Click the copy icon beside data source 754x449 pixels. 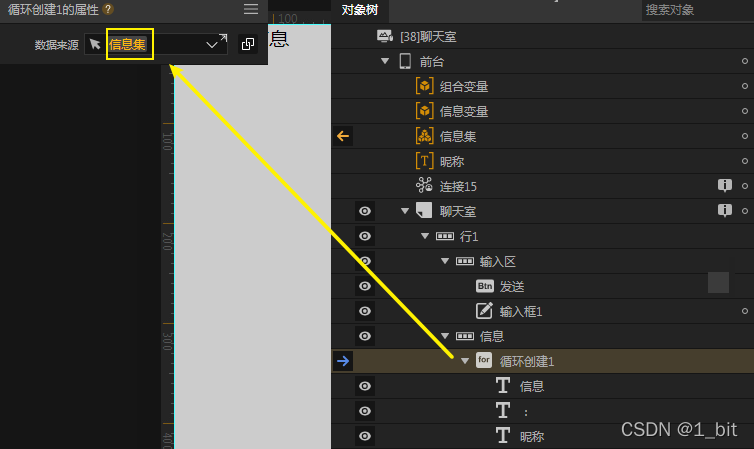[248, 44]
